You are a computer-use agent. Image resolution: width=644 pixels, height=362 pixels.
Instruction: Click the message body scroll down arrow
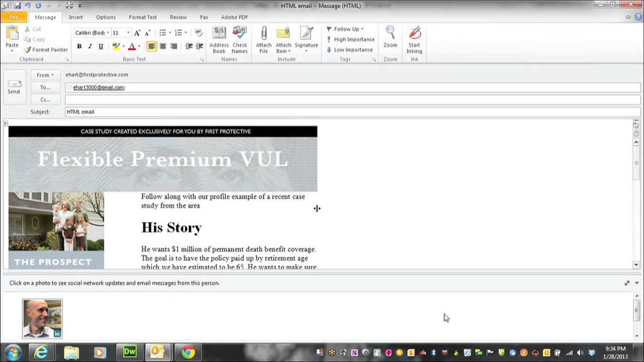point(636,265)
